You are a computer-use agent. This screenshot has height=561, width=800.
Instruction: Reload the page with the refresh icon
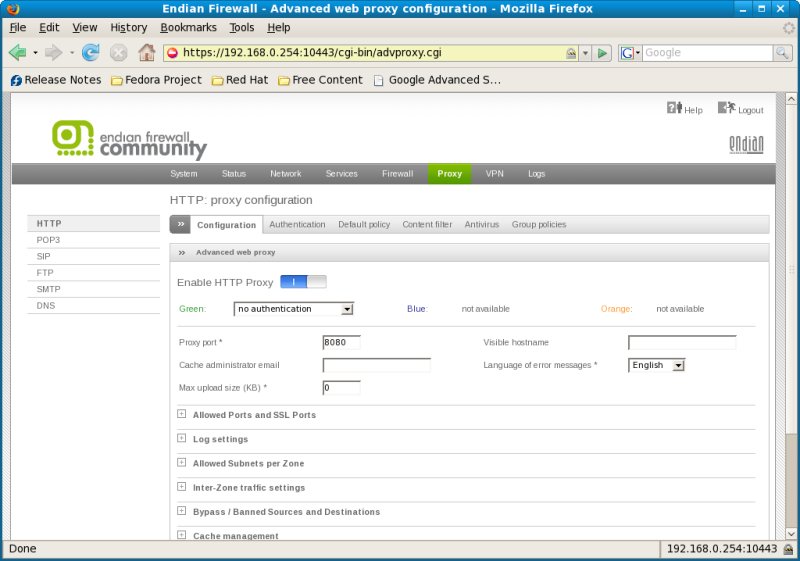tap(91, 53)
